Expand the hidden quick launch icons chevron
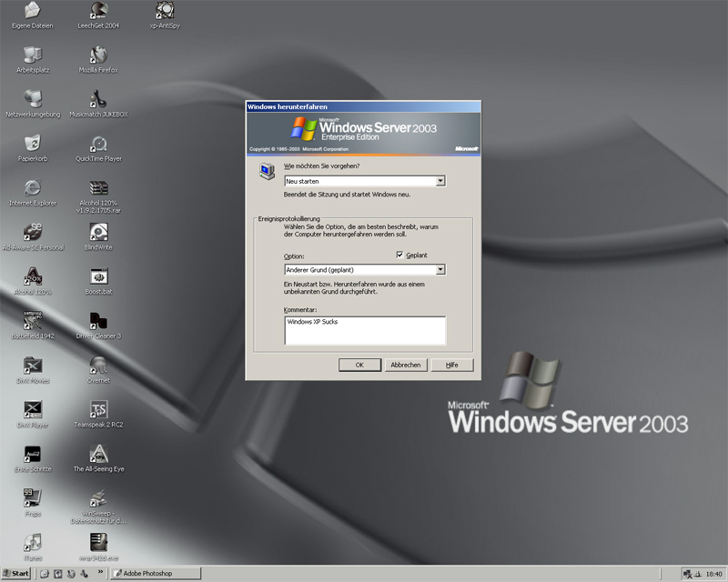Image resolution: width=728 pixels, height=582 pixels. [100, 572]
